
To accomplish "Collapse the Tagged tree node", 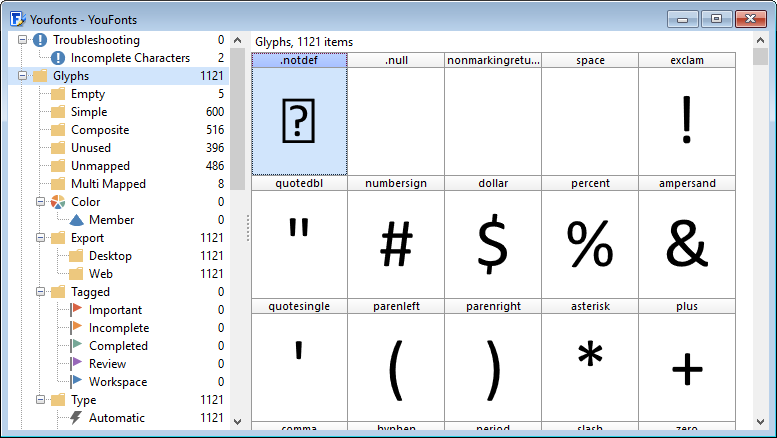I will (41, 292).
